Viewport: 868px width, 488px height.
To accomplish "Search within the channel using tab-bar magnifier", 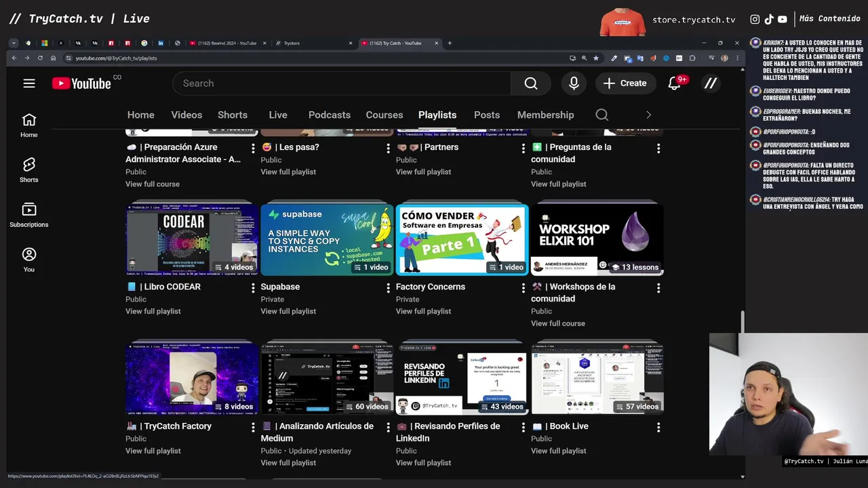I will coord(601,115).
